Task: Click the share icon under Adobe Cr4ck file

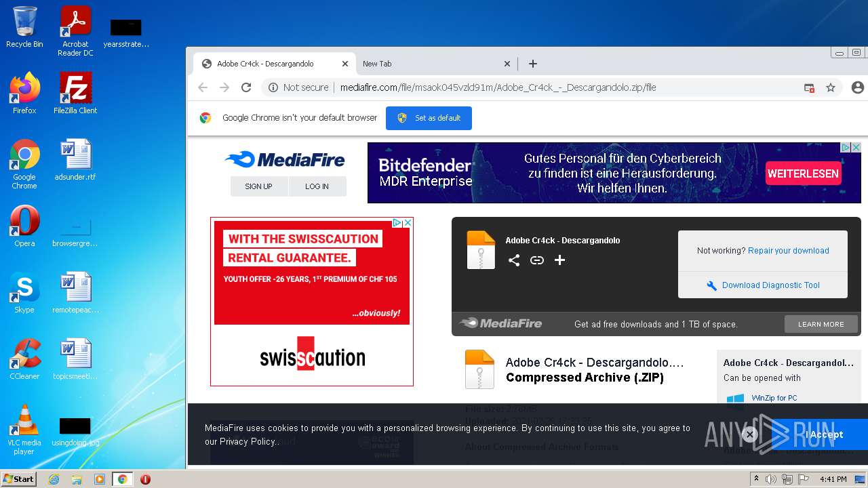Action: (514, 260)
